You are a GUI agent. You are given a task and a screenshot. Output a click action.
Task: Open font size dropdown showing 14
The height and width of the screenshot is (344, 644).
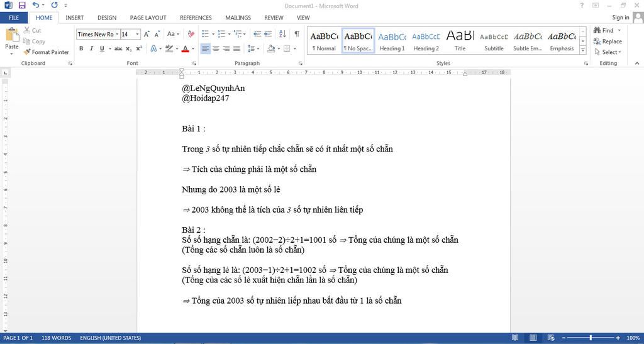[138, 34]
